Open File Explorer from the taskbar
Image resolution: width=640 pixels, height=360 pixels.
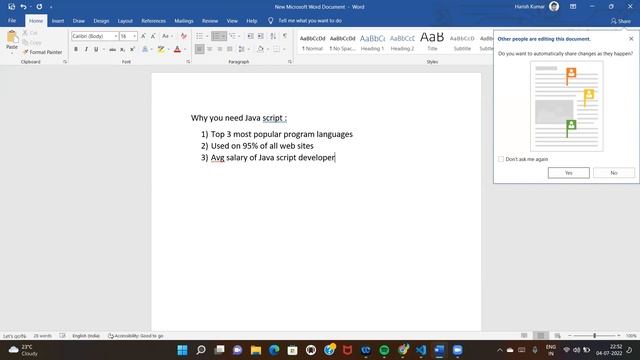pos(256,350)
